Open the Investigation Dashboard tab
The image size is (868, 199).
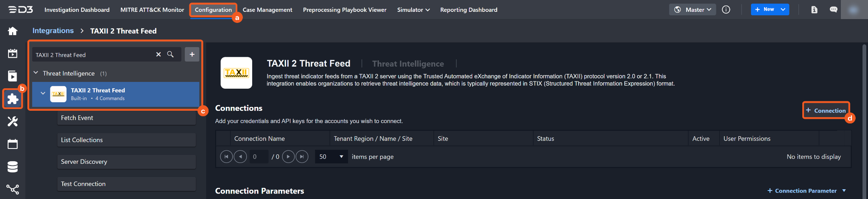(77, 9)
